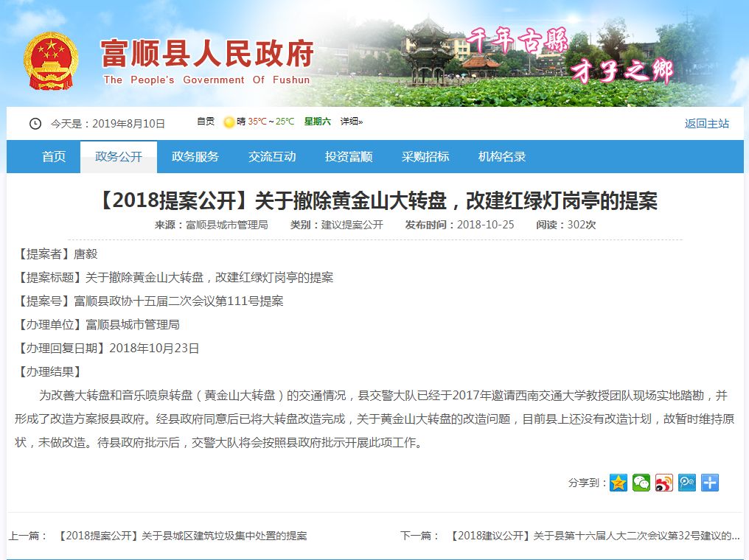This screenshot has width=749, height=560.
Task: Click the national emblem logo
Action: tap(50, 60)
